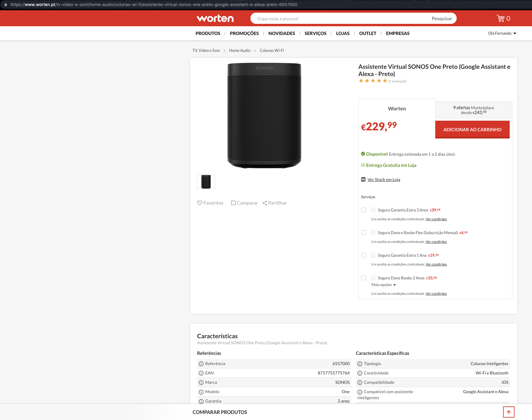Click the (1 avaliação) review link
Image resolution: width=532 pixels, height=420 pixels.
pos(397,81)
